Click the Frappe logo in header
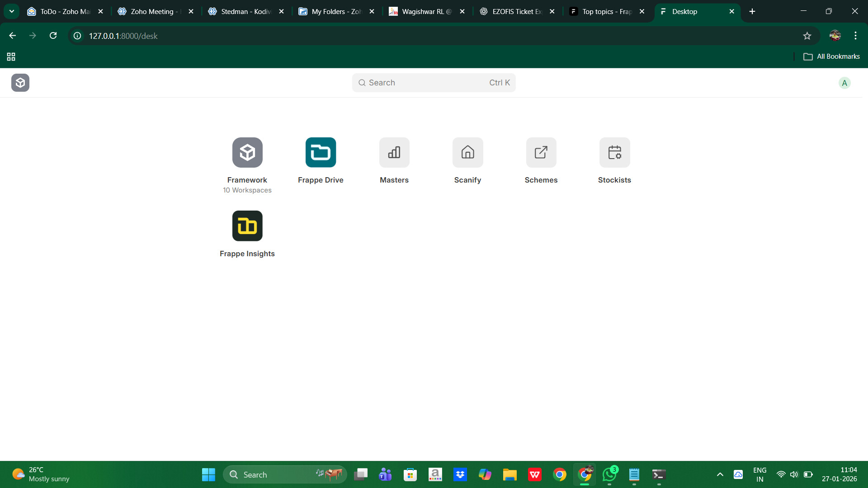The width and height of the screenshot is (868, 488). coord(20,83)
